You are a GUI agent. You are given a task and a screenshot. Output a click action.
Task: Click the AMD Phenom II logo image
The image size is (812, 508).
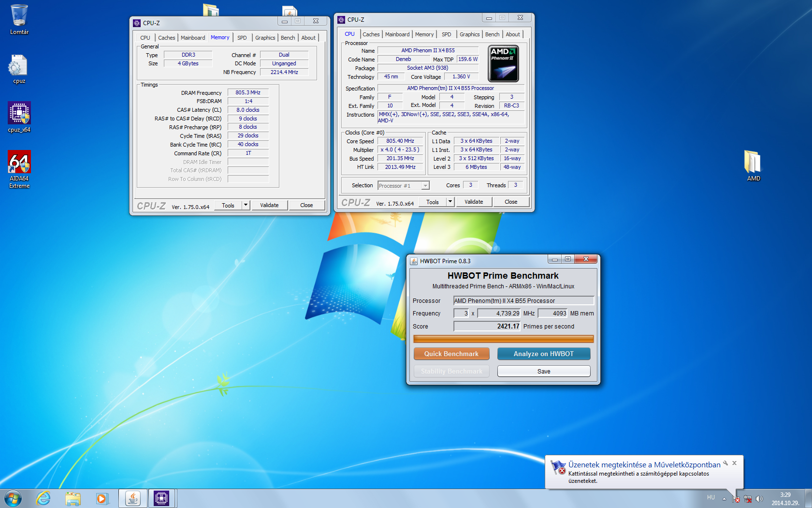point(503,63)
